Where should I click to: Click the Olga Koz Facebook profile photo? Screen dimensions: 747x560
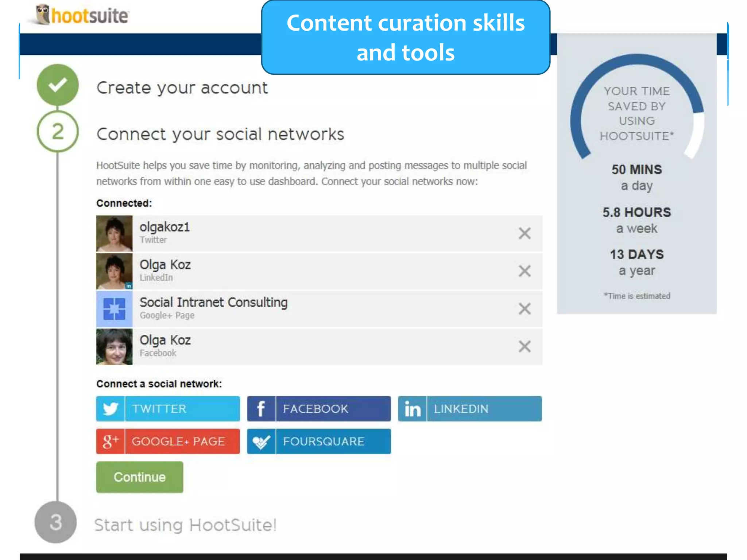coord(114,347)
